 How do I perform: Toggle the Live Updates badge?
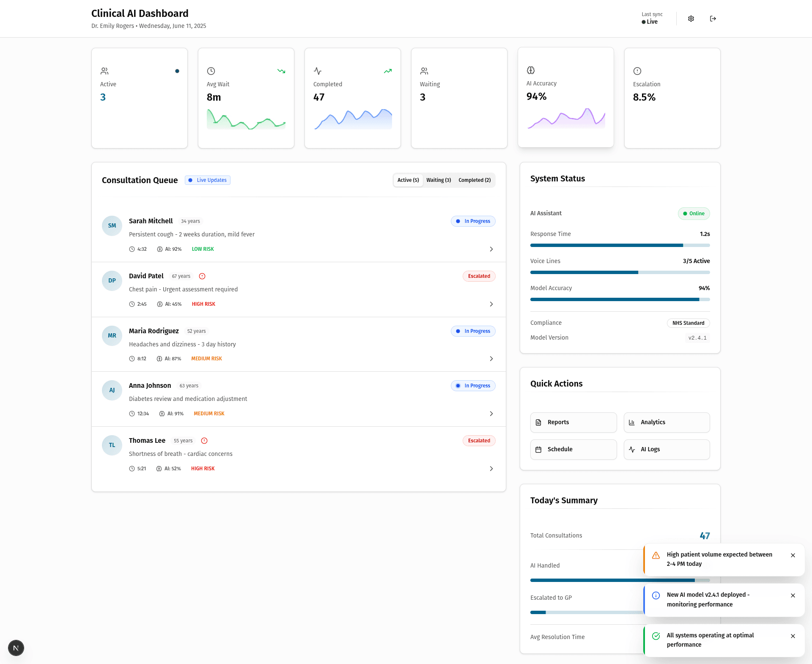(208, 180)
